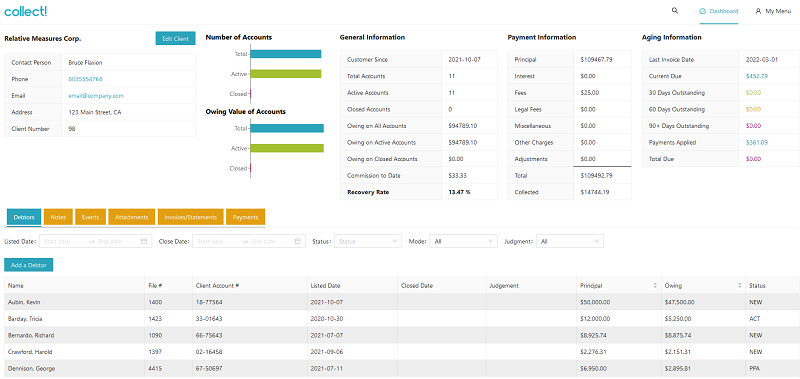The height and width of the screenshot is (379, 800).
Task: Click the Last Invoice Date 2022-03-01
Action: [x=762, y=60]
